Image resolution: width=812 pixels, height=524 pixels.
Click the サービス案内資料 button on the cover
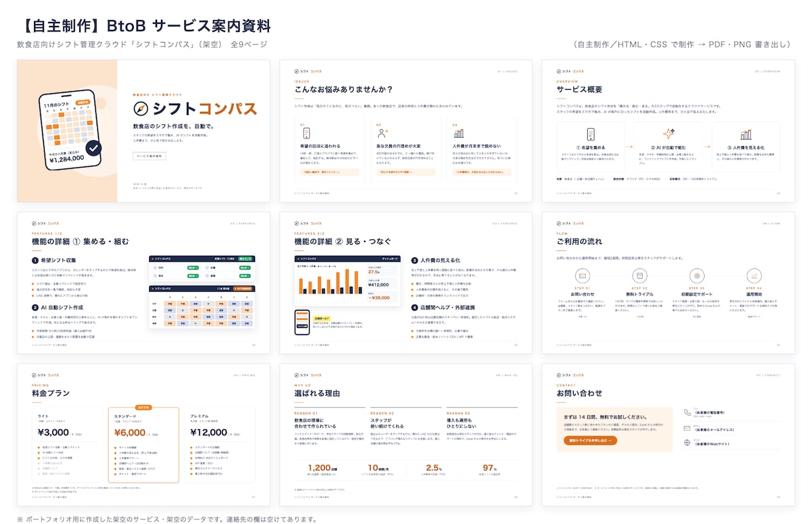tap(150, 156)
